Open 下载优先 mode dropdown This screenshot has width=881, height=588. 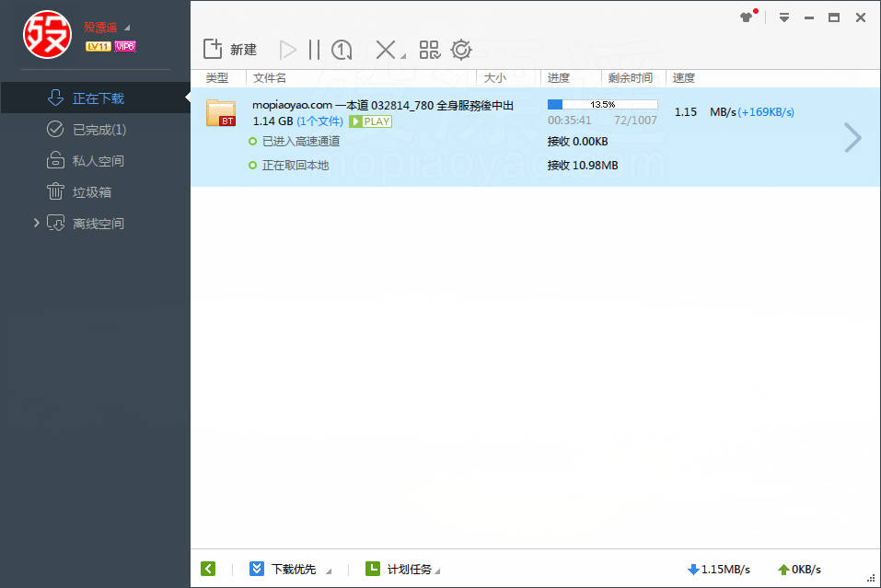[329, 571]
